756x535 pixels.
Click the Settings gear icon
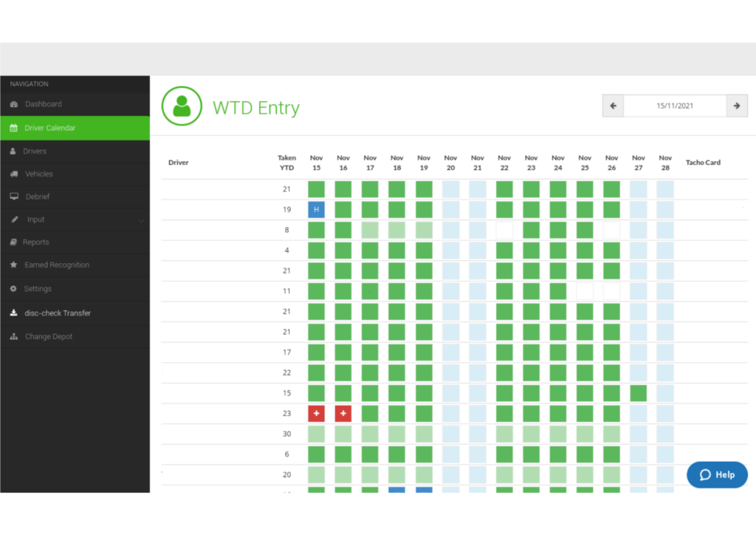pyautogui.click(x=13, y=289)
